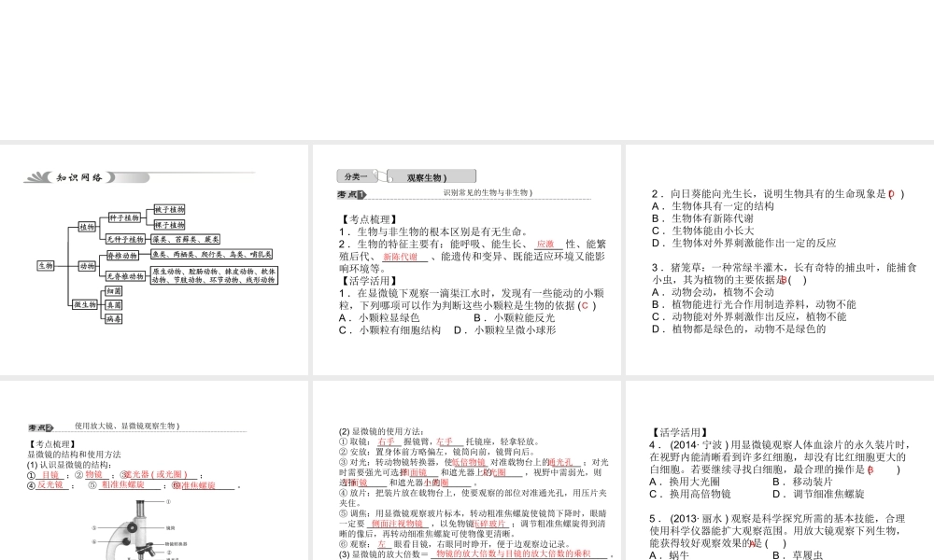934x560 pixels.
Task: Click the 藻类、苔藓类、蕨类 box
Action: (185, 239)
